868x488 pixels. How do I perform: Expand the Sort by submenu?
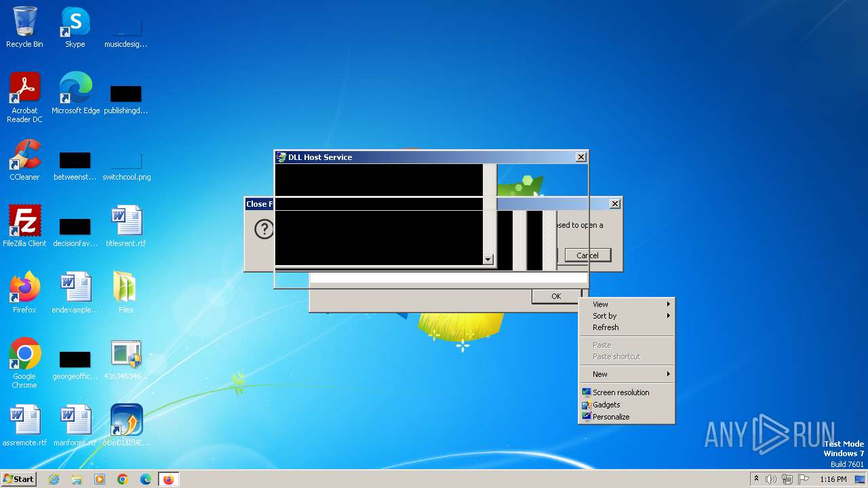tap(627, 316)
